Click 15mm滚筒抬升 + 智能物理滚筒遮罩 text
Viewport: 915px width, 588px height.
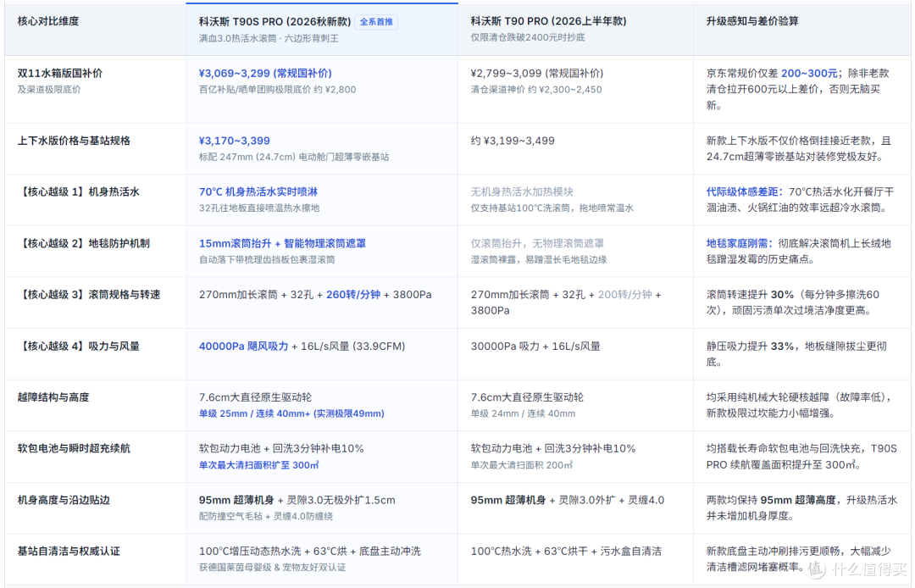pos(282,244)
